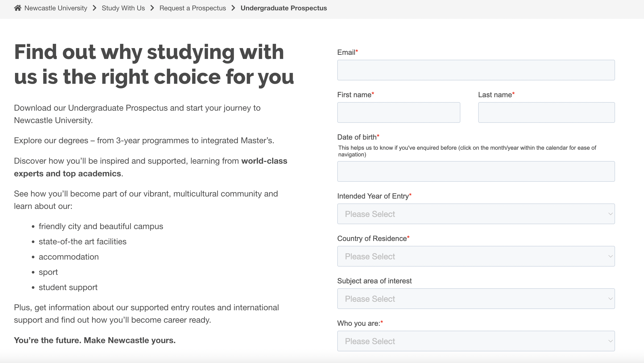The width and height of the screenshot is (644, 363).
Task: Click the Intended Year of Entry dropdown arrow
Action: click(x=610, y=214)
